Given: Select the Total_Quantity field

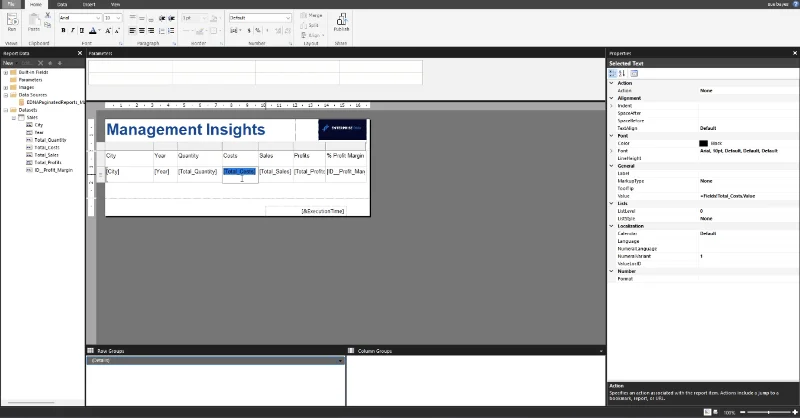Looking at the screenshot, I should point(50,140).
